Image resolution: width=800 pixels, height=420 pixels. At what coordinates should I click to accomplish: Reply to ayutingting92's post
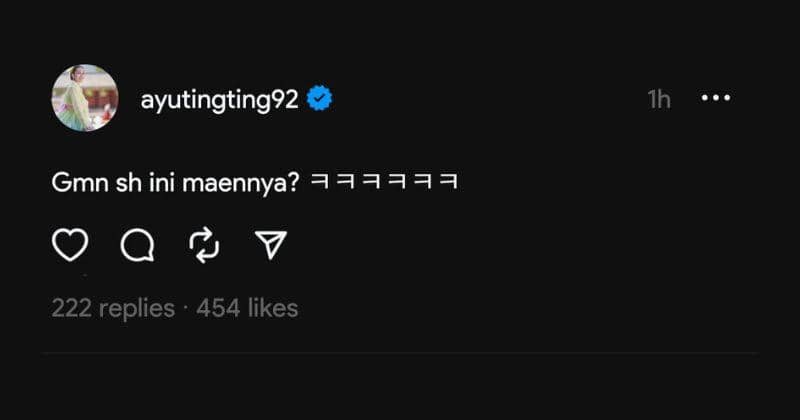click(136, 245)
